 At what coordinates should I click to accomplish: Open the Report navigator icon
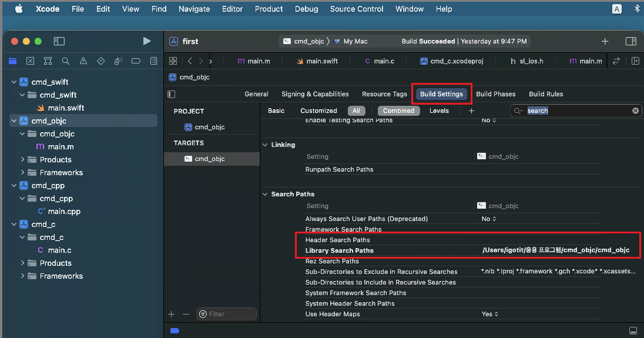[x=153, y=61]
